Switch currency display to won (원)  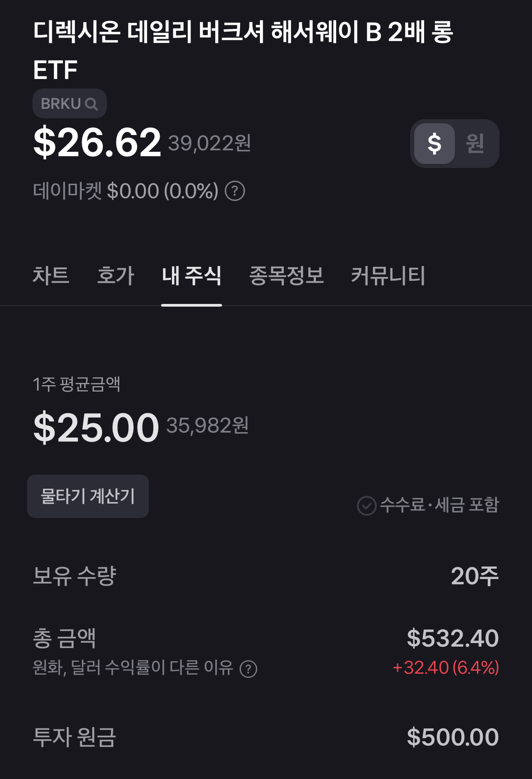pos(475,144)
